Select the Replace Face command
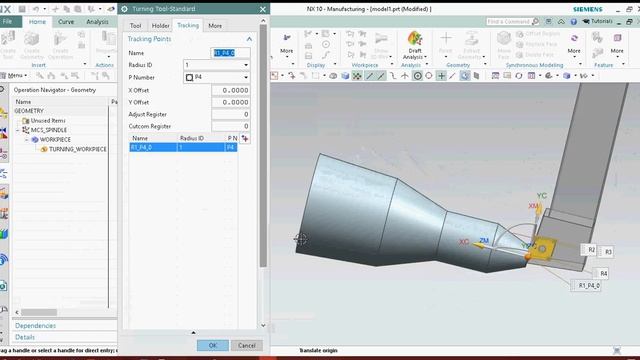 coord(536,44)
